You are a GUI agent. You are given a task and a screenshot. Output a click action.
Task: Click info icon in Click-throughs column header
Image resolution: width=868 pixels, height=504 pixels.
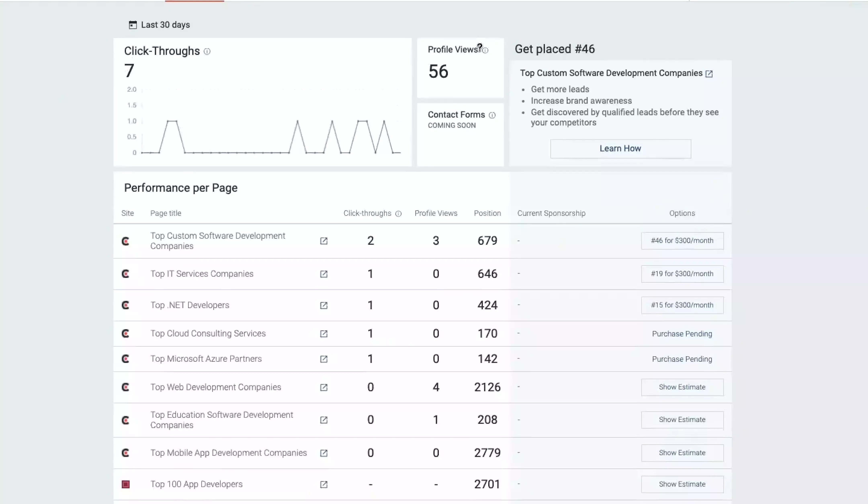click(398, 214)
